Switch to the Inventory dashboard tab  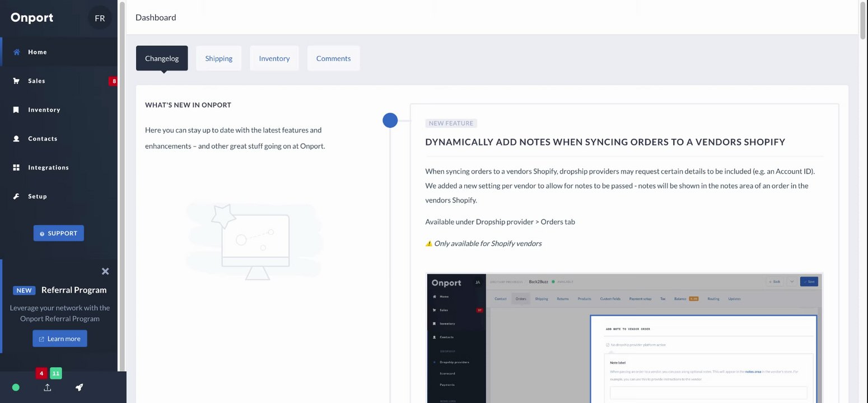[x=274, y=58]
